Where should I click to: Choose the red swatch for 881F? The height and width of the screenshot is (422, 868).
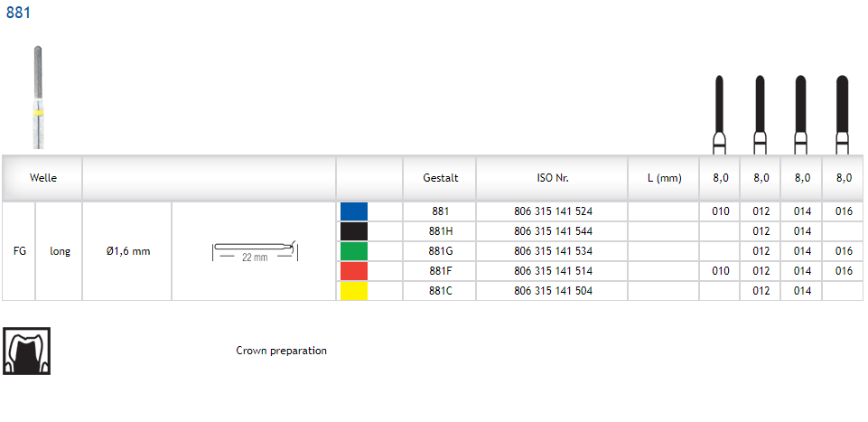click(x=354, y=271)
